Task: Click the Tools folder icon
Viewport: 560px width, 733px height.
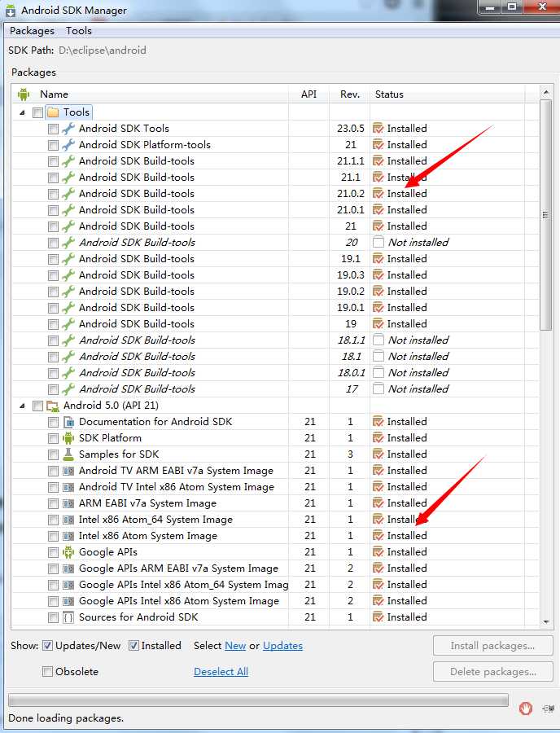Action: (53, 112)
